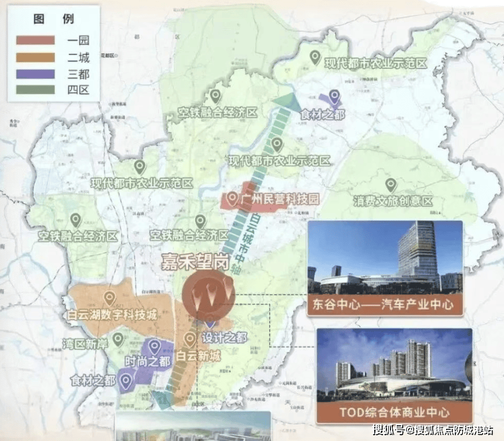The width and height of the screenshot is (504, 441).
Task: Select the orange 二城 legend swatch
Action: tap(35, 57)
